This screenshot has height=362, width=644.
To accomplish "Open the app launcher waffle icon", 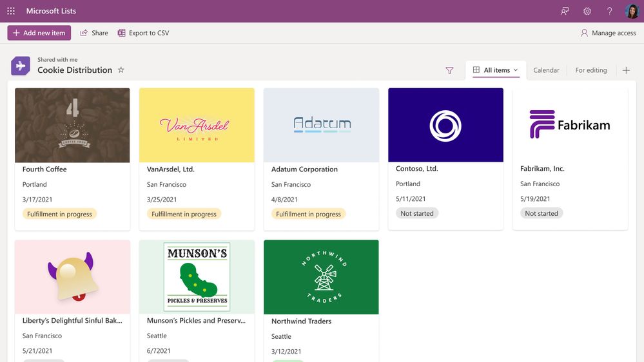I will click(11, 11).
